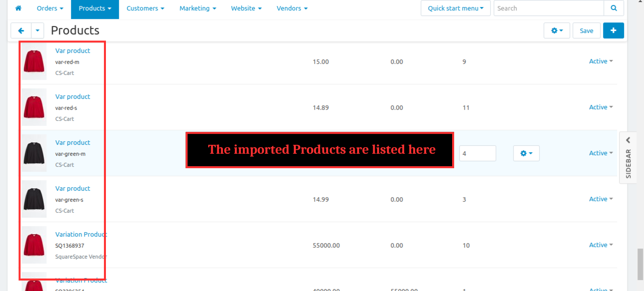Expand the SIDEBAR panel arrow
This screenshot has width=644, height=291.
[629, 140]
